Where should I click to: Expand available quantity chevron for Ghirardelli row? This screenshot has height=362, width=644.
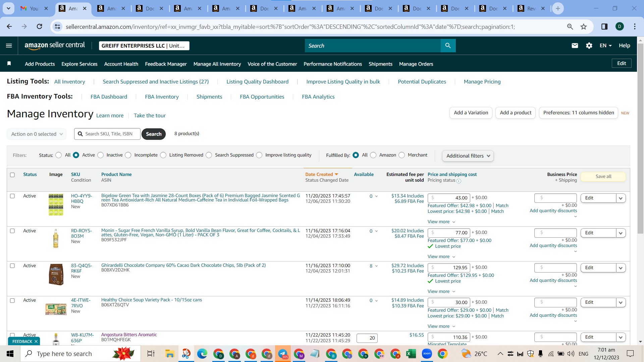click(x=376, y=266)
